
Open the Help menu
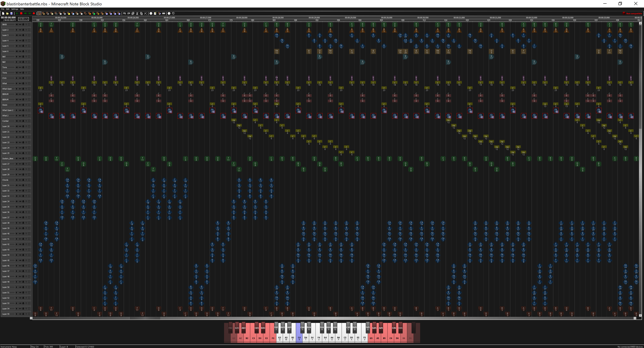click(x=22, y=9)
